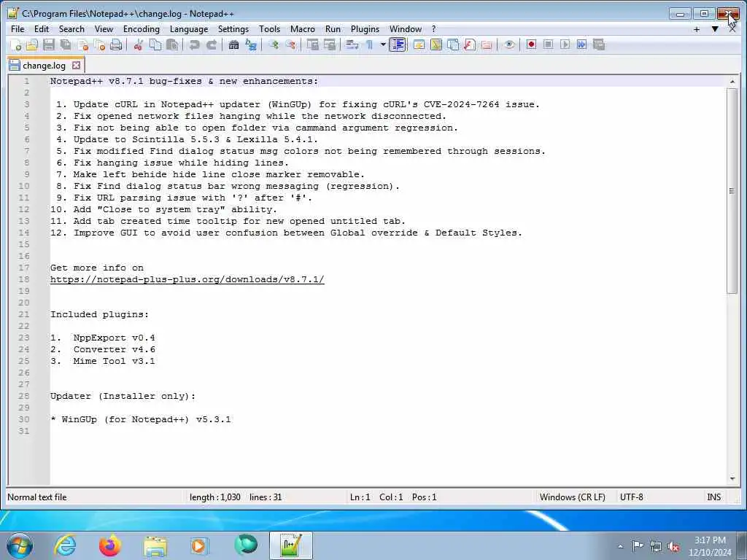Viewport: 747px width, 560px height.
Task: Zoom in with the toolbar icon
Action: (274, 44)
